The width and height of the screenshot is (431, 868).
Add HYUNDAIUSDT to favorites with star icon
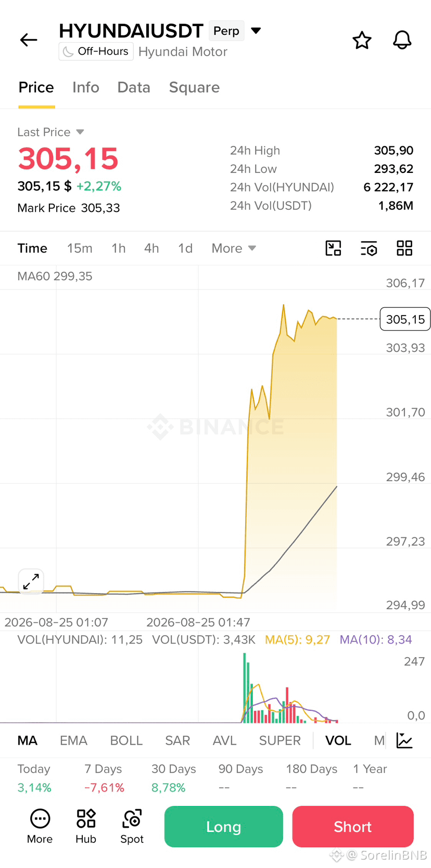(362, 40)
